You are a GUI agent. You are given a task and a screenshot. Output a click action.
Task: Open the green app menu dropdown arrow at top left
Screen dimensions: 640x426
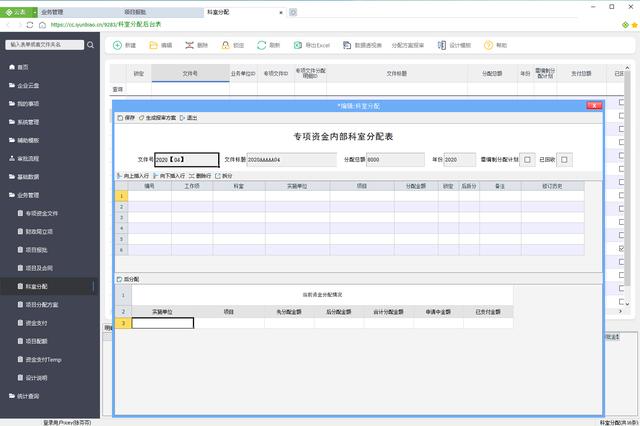(35, 13)
